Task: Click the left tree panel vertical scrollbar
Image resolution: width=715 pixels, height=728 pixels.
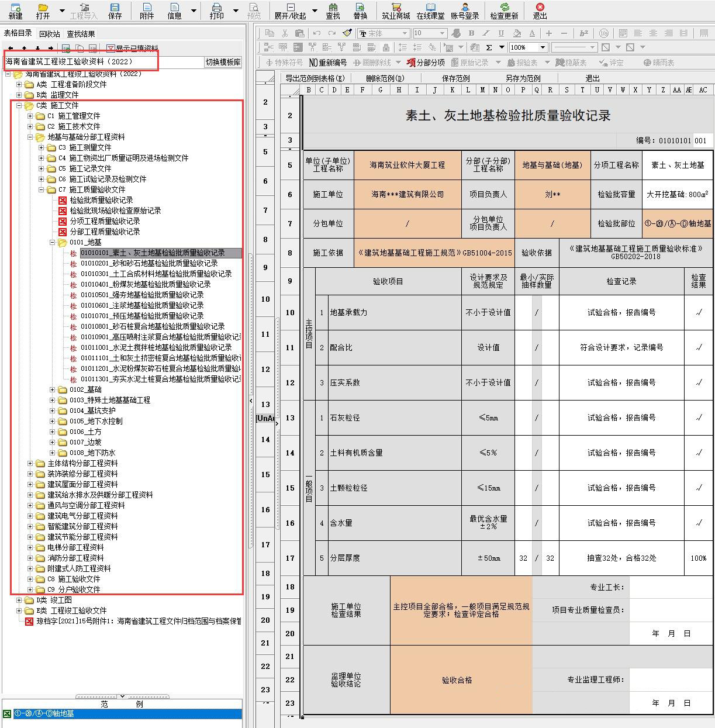Action: (250, 401)
